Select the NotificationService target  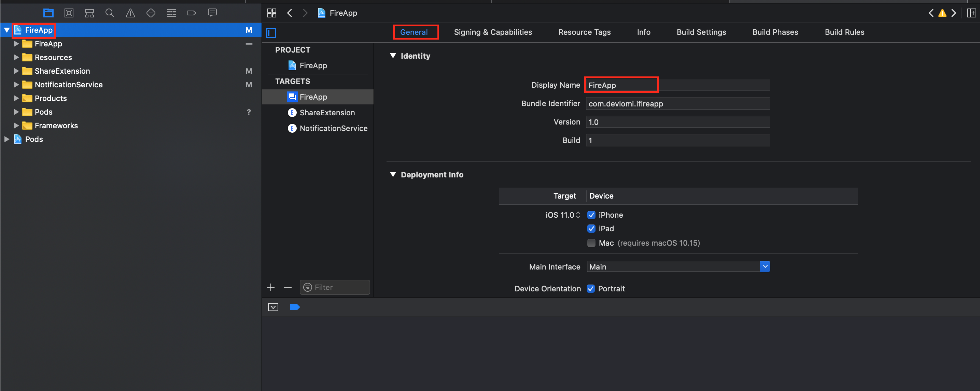point(333,128)
